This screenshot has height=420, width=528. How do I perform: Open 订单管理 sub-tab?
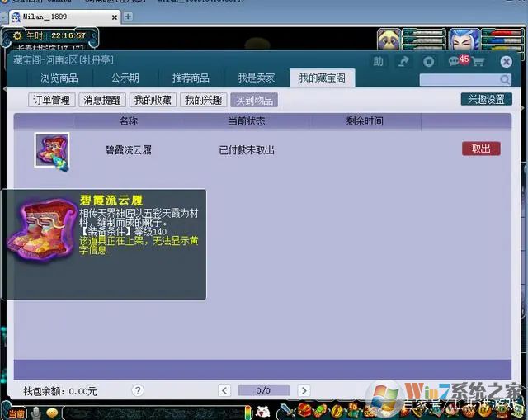[51, 100]
